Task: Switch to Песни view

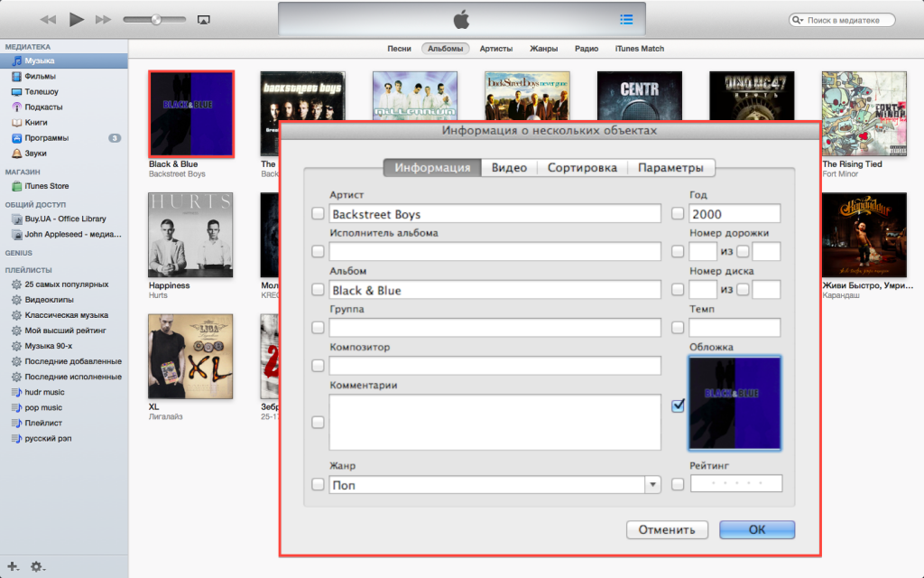Action: point(399,49)
